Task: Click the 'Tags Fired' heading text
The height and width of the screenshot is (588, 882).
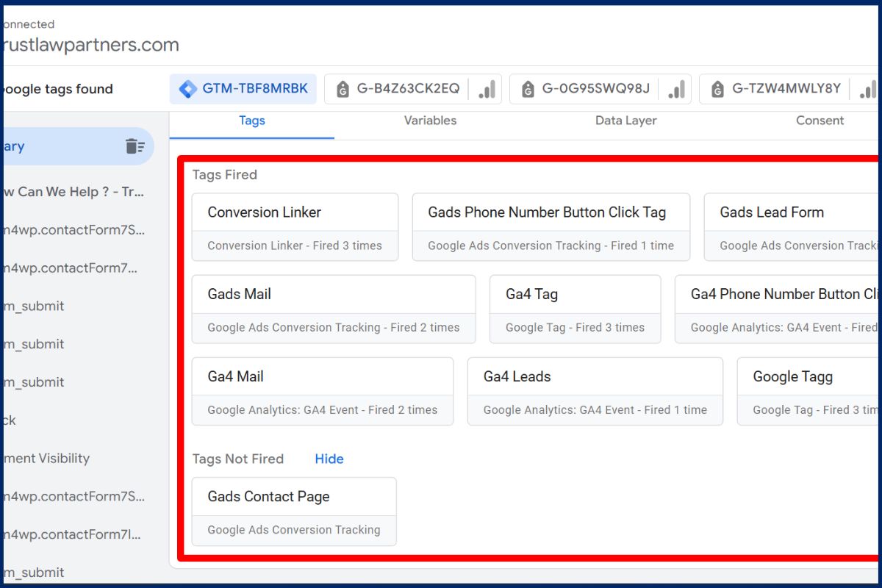Action: click(225, 175)
